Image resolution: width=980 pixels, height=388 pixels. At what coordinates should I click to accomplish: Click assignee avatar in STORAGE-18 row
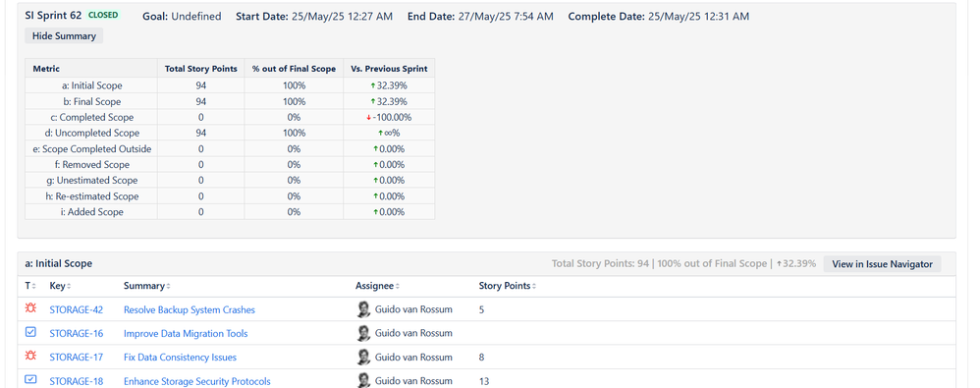pyautogui.click(x=363, y=380)
